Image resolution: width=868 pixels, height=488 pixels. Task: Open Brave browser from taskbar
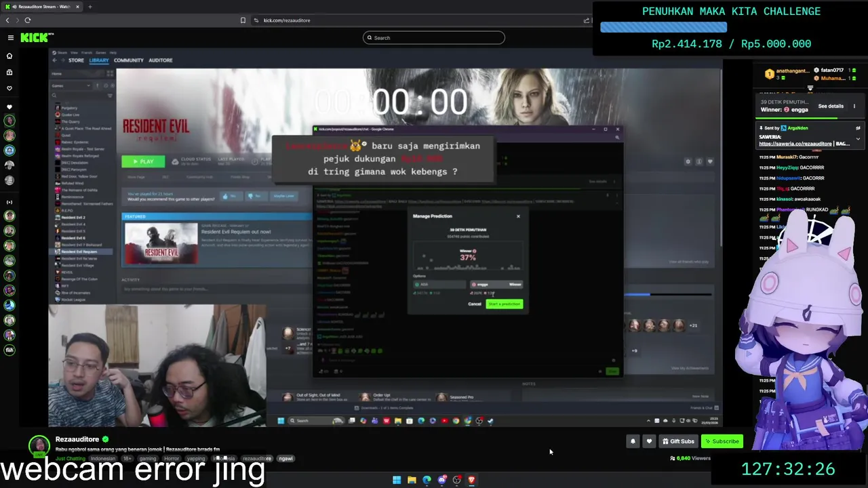click(x=472, y=480)
